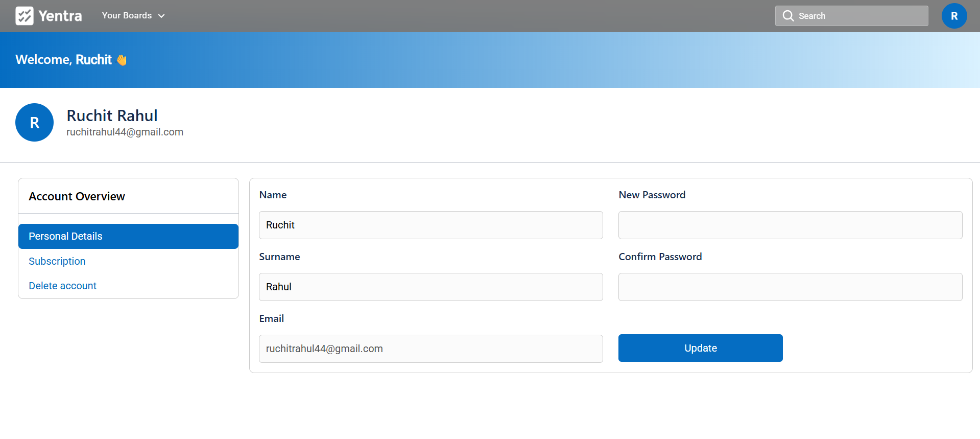The width and height of the screenshot is (980, 439).
Task: Click the Ruchit Rahul profile name heading
Action: [x=112, y=115]
